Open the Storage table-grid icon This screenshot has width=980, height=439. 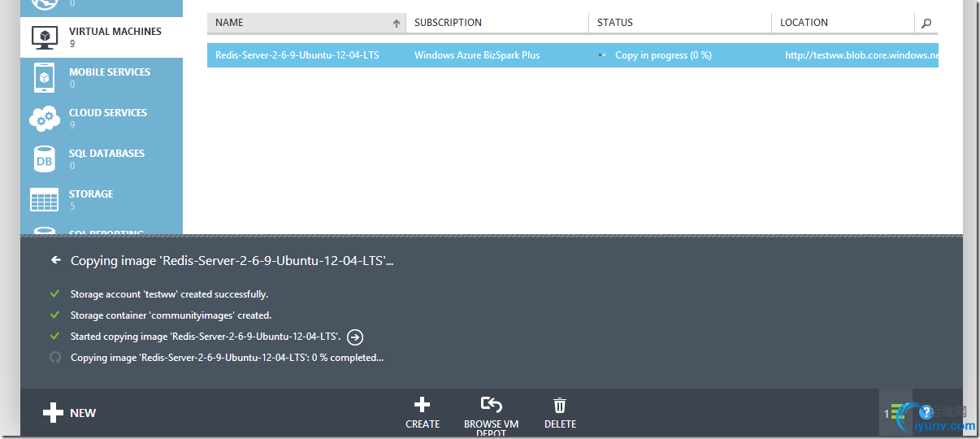(44, 200)
